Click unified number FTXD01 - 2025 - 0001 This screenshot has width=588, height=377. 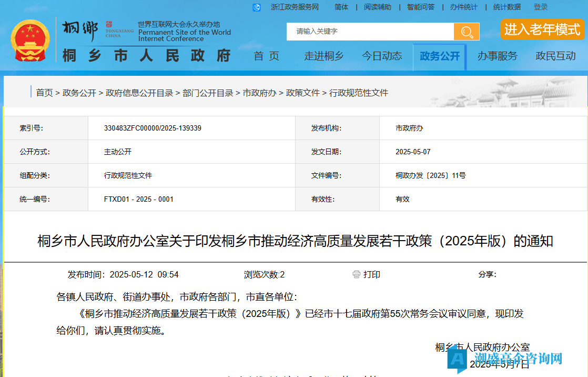[x=139, y=199]
